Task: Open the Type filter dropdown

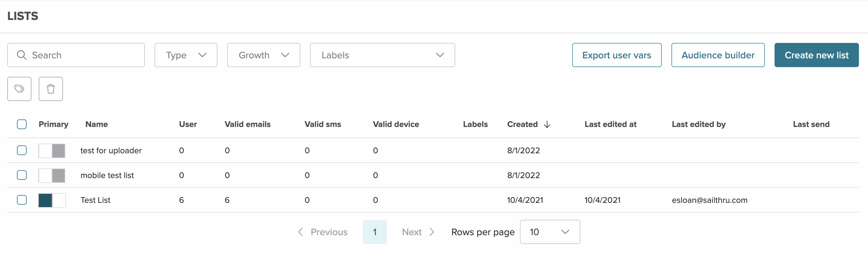Action: pyautogui.click(x=186, y=55)
